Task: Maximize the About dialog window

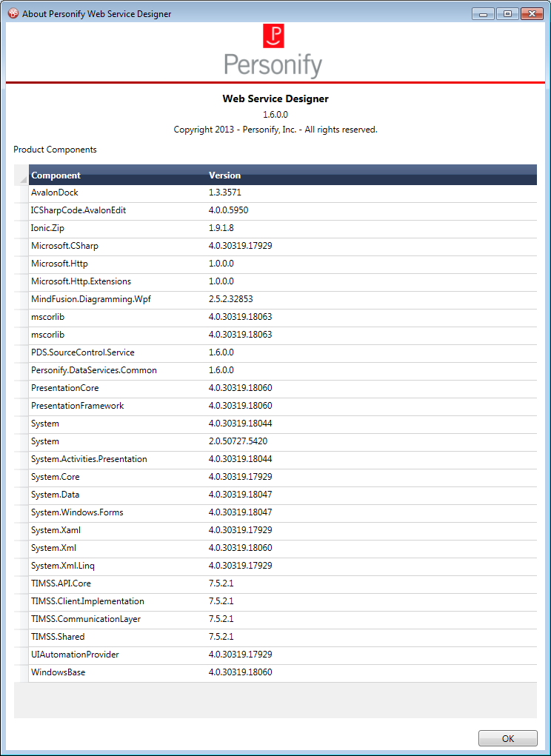Action: click(x=507, y=13)
